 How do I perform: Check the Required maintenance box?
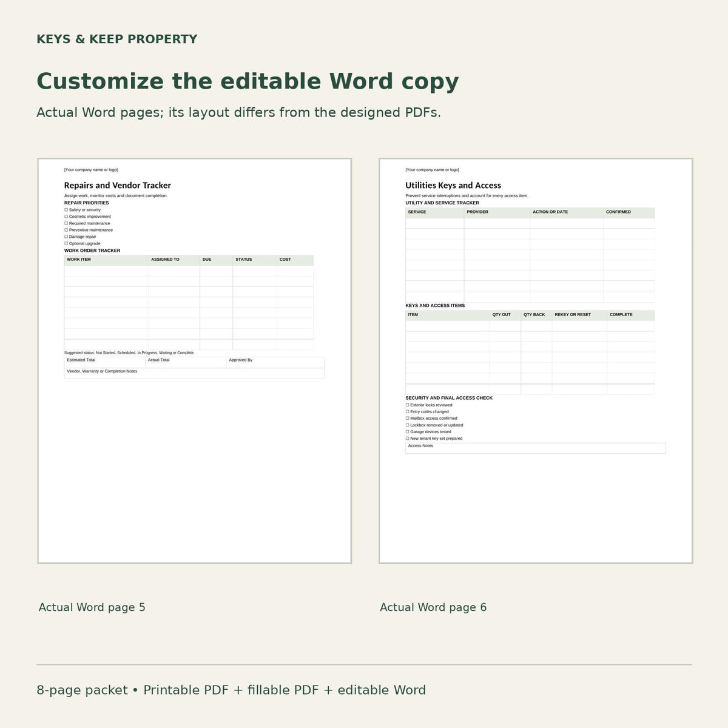tap(66, 223)
